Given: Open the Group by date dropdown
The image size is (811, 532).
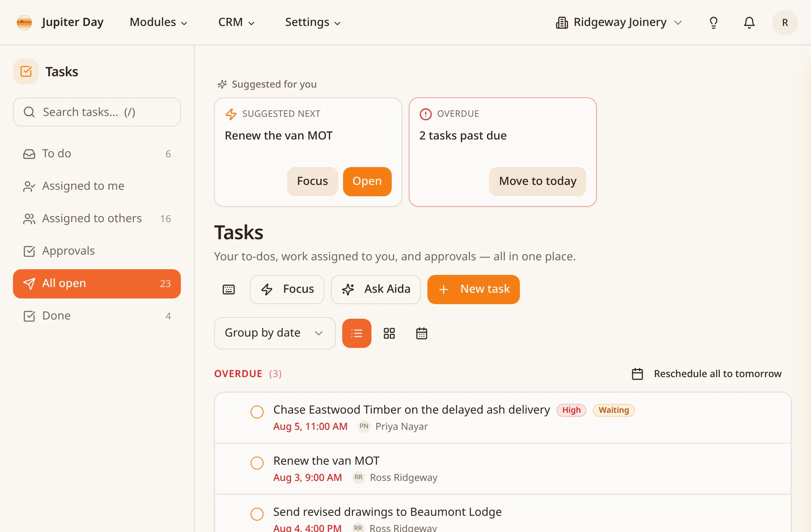Looking at the screenshot, I should point(275,333).
